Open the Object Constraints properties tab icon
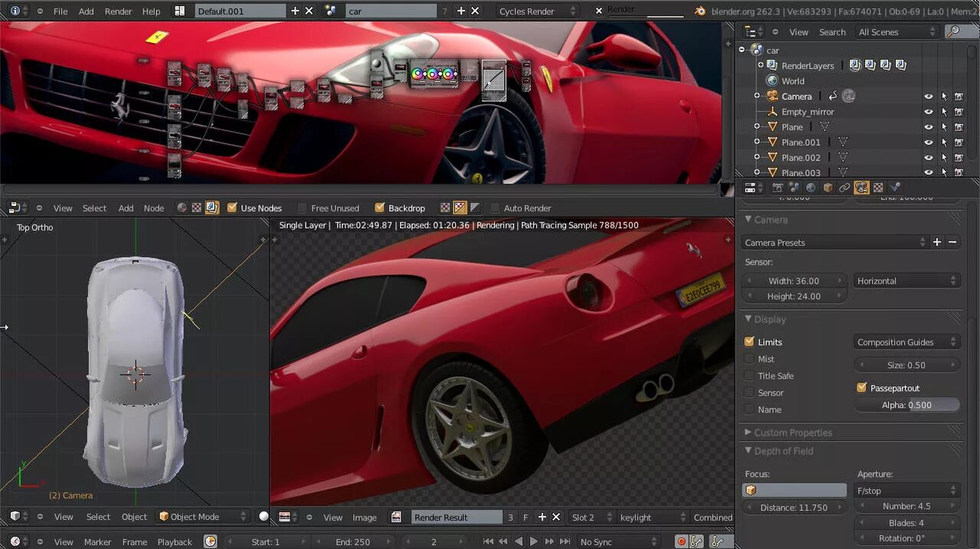 point(844,187)
